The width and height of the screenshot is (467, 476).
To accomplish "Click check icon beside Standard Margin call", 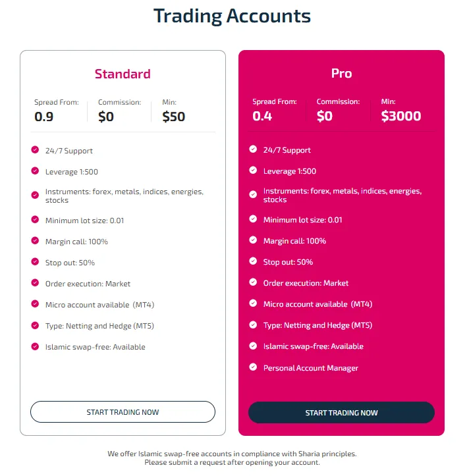I will (x=35, y=241).
